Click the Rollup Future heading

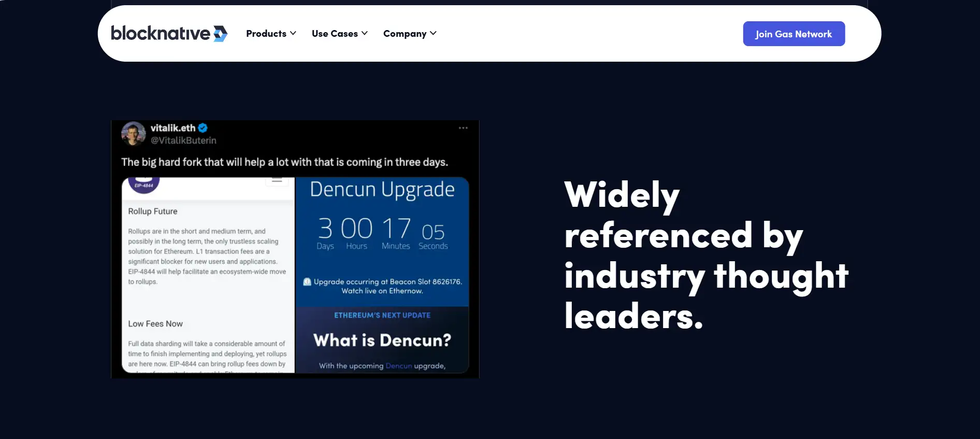point(153,211)
